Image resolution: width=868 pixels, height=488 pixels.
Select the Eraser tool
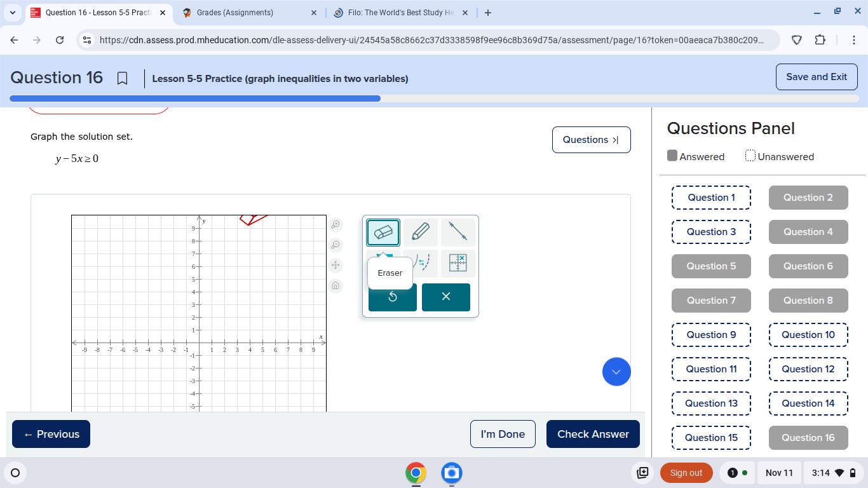pyautogui.click(x=383, y=233)
